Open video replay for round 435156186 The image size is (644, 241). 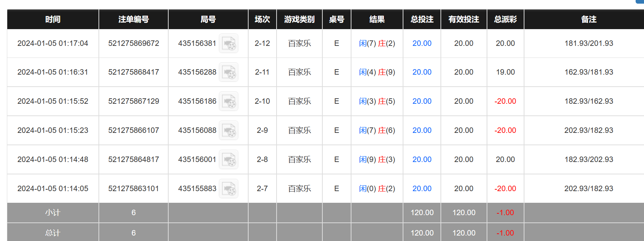(229, 102)
